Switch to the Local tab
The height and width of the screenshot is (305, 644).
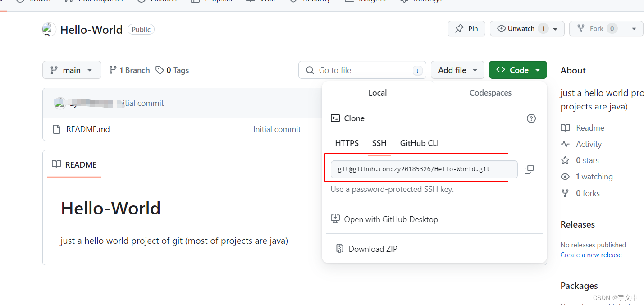coord(378,92)
